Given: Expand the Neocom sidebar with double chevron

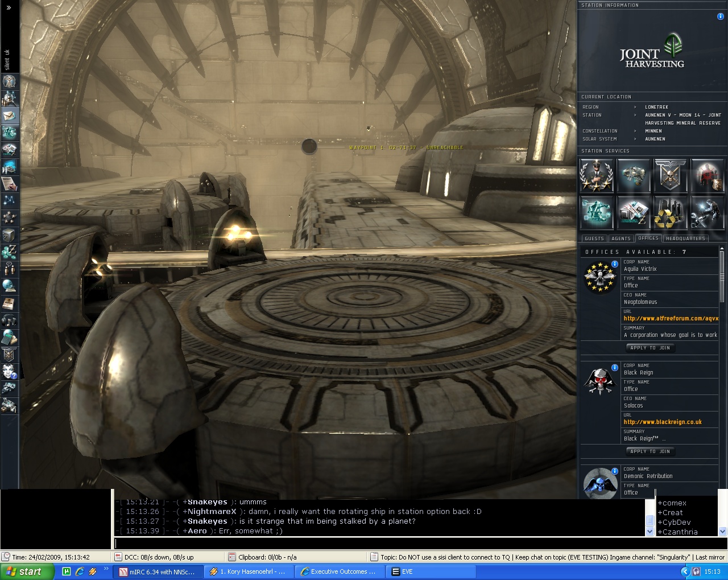Looking at the screenshot, I should coord(9,8).
